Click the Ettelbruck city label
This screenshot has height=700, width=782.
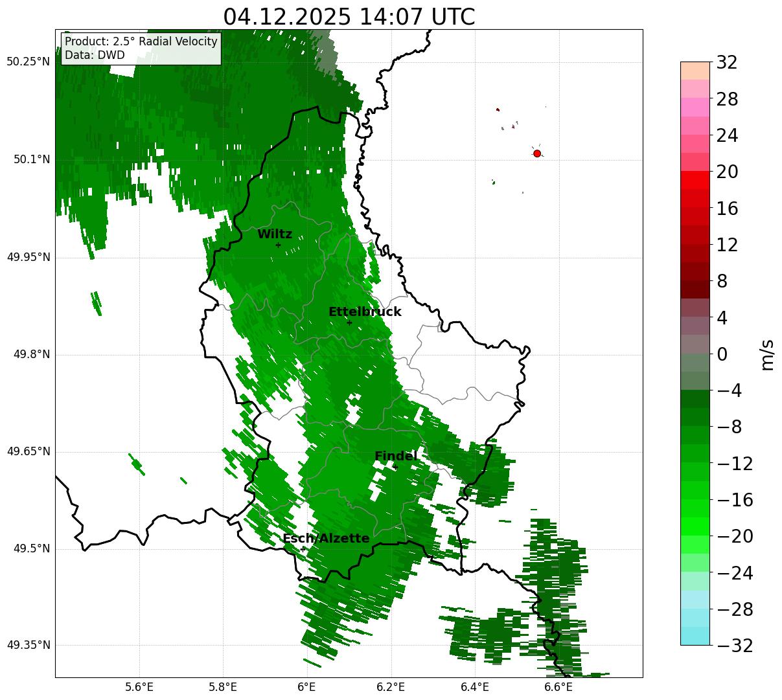point(365,312)
